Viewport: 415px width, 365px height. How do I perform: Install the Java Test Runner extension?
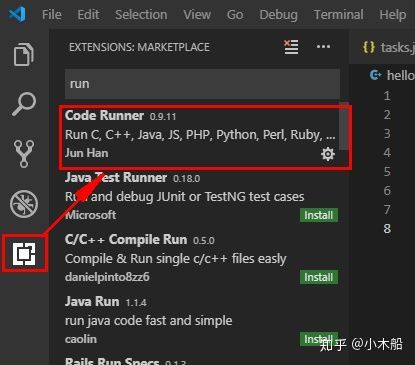(319, 215)
